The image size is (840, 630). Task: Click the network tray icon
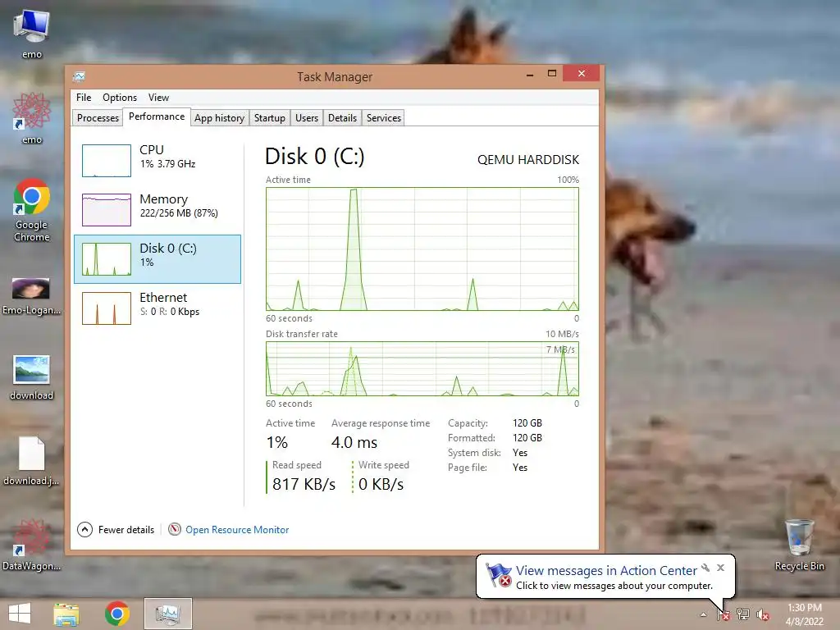pos(743,614)
